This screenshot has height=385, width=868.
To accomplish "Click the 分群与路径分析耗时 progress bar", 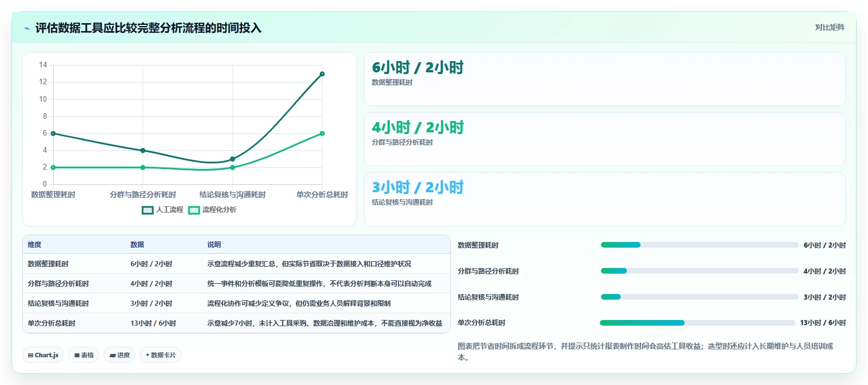I will (699, 271).
